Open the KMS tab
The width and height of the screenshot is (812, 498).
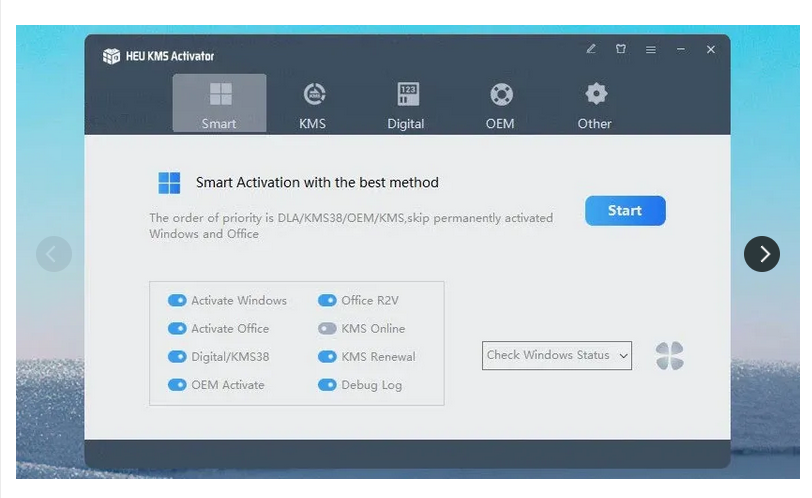click(313, 106)
